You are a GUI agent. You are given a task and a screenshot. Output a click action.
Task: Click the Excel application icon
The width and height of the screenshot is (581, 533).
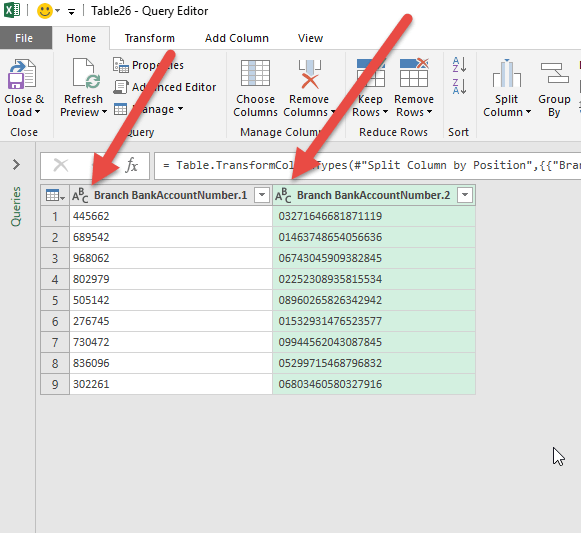(12, 10)
